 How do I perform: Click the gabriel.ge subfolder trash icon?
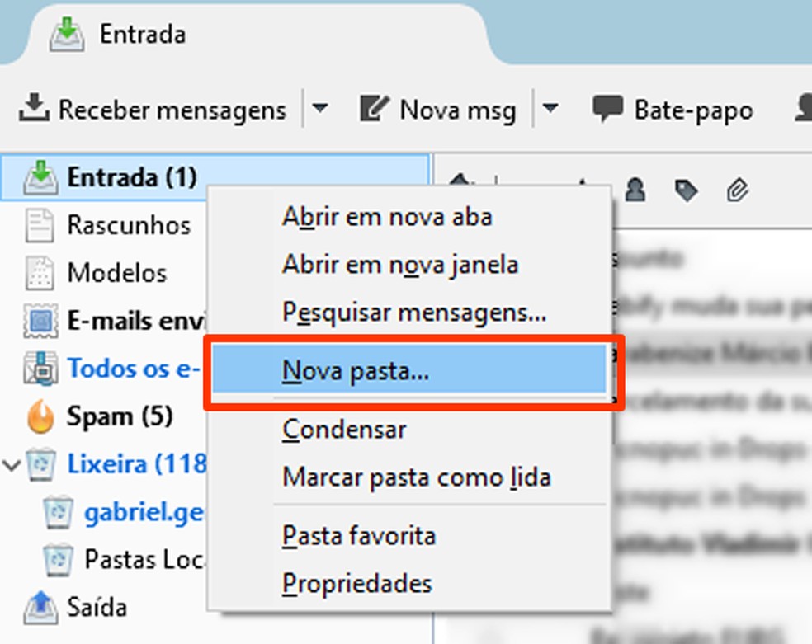[x=59, y=512]
